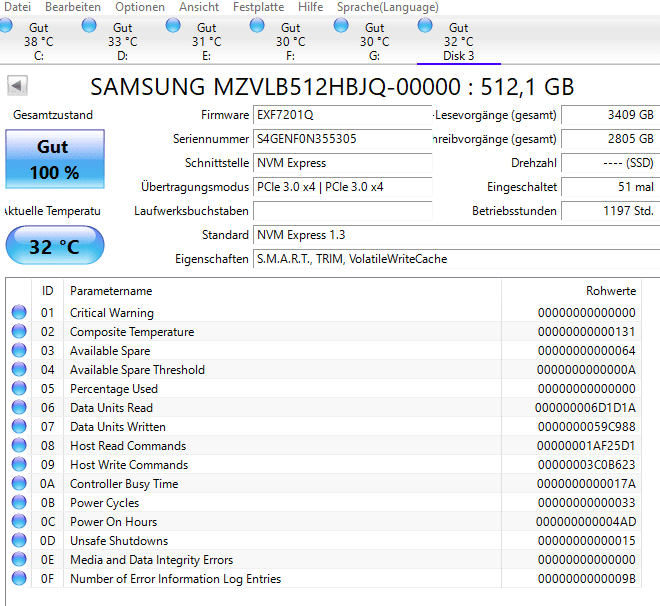The width and height of the screenshot is (660, 606).
Task: Open the Bearbeiten menu
Action: [73, 7]
